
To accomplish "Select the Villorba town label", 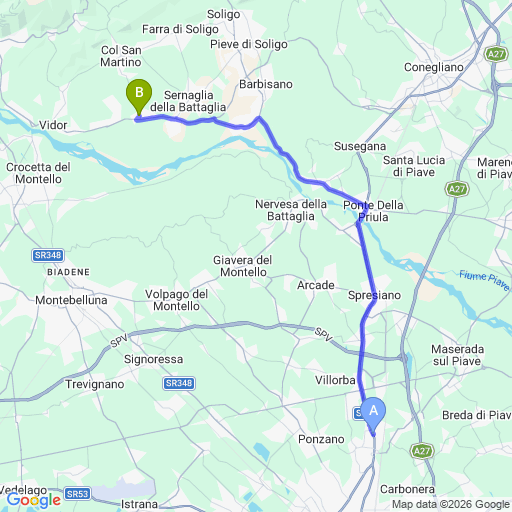I will [x=335, y=380].
